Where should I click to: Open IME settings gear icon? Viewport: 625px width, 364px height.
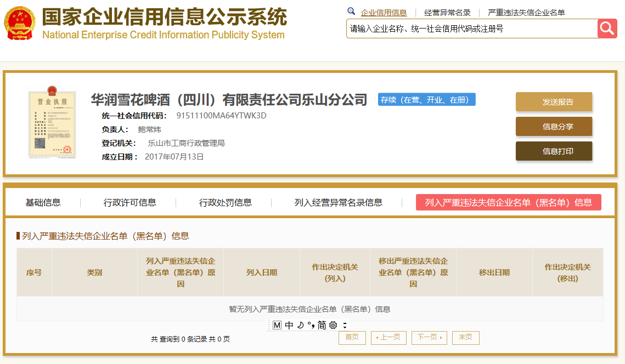click(x=333, y=325)
